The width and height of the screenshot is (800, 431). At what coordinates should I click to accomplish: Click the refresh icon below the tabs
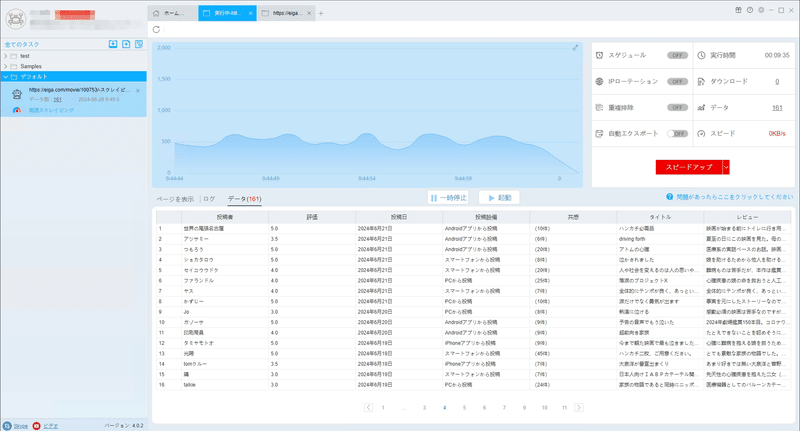click(156, 30)
